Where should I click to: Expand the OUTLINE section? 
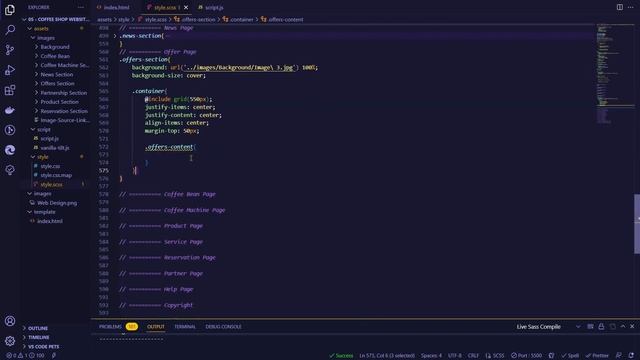pos(38,328)
